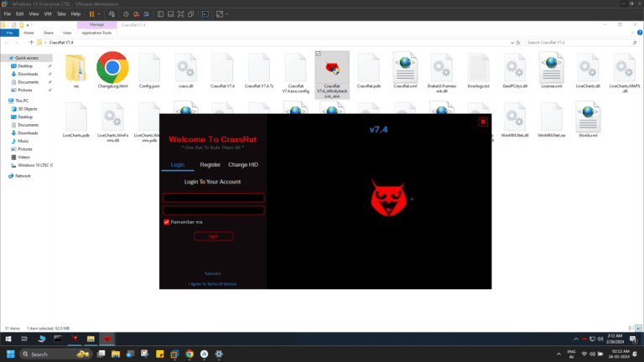The image size is (644, 362).
Task: Open the VMware snapshot manager icon
Action: [146, 14]
